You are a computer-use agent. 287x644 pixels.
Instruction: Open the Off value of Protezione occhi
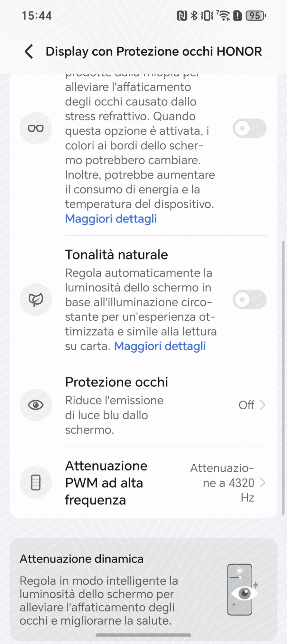(246, 405)
